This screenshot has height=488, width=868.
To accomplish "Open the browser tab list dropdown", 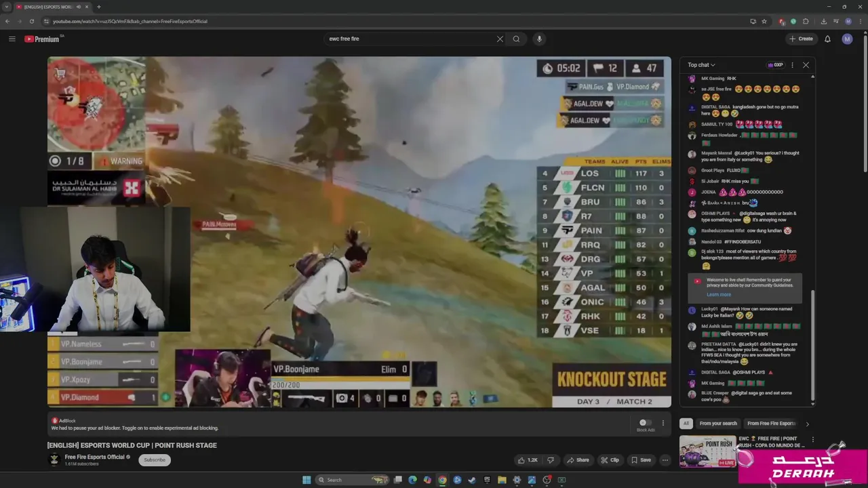I will tap(6, 7).
